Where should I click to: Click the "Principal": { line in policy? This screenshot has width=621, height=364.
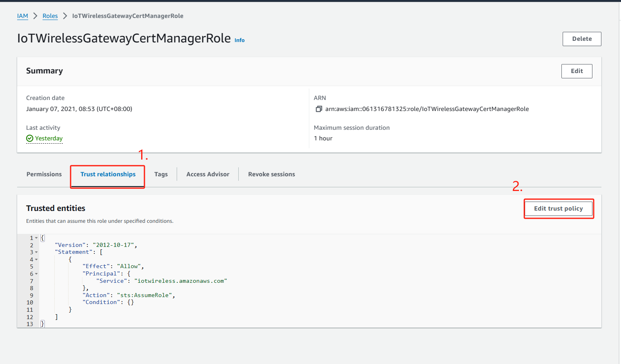106,274
